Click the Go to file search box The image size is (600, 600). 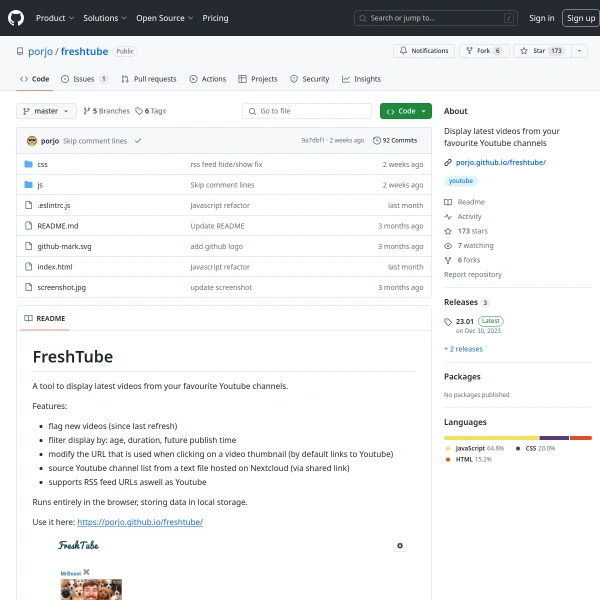307,111
